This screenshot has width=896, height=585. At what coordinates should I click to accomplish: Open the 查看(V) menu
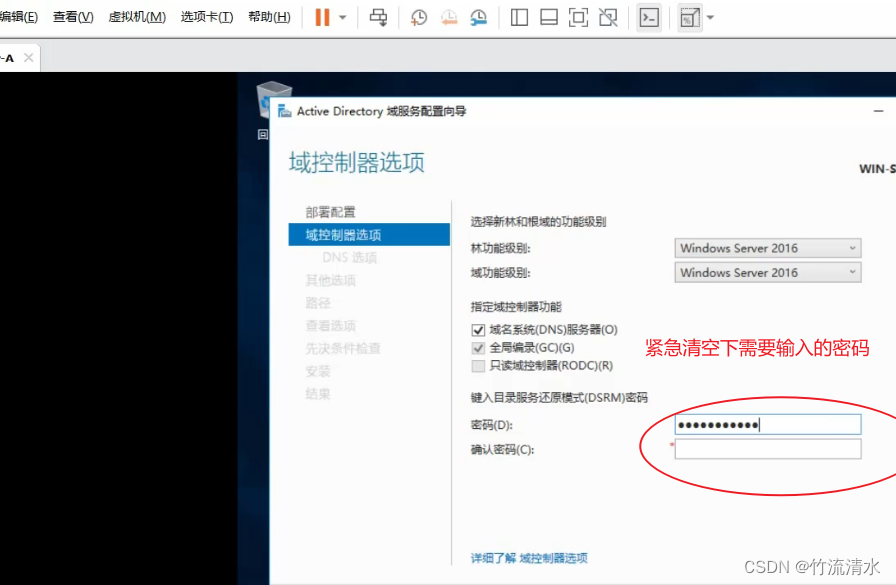(x=73, y=17)
